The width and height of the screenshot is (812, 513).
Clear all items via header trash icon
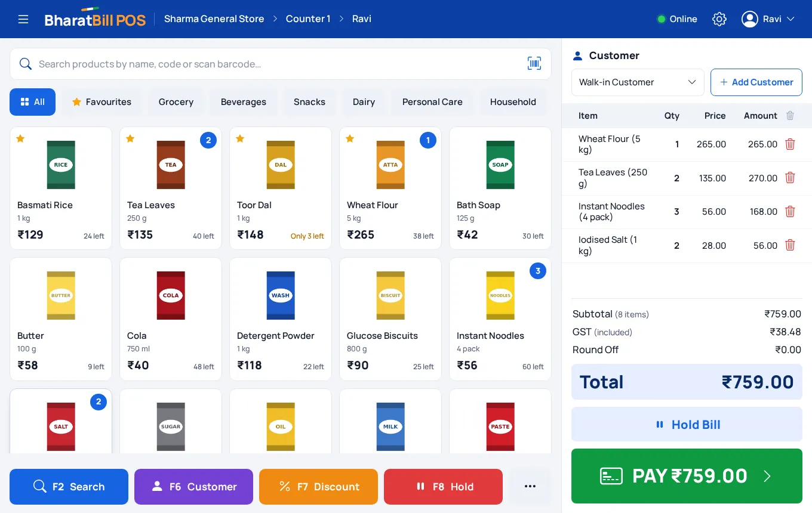790,116
